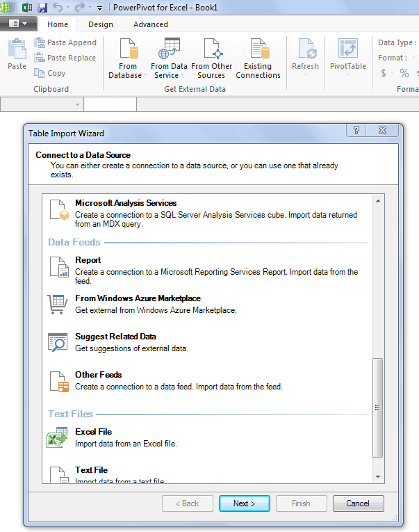
Task: Click the < Back button
Action: click(188, 503)
